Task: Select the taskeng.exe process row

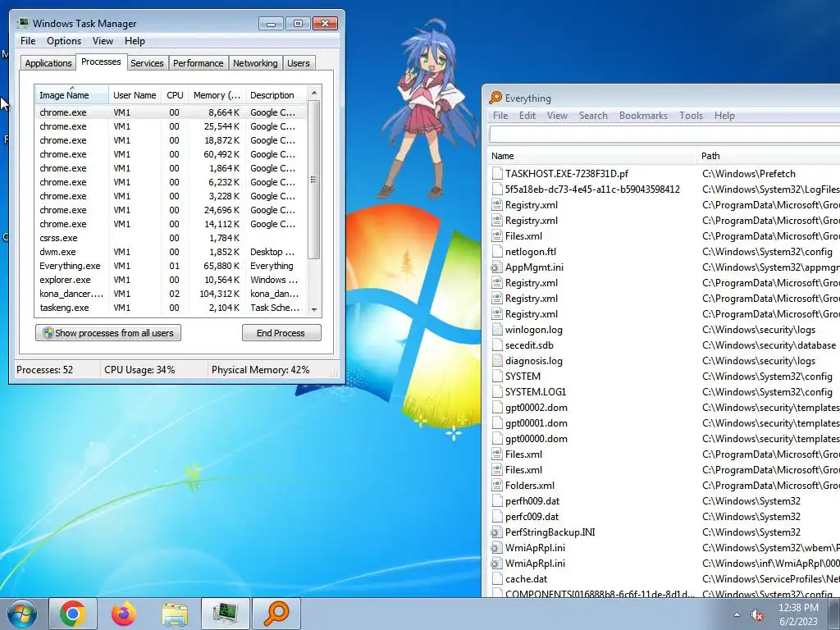Action: point(171,308)
